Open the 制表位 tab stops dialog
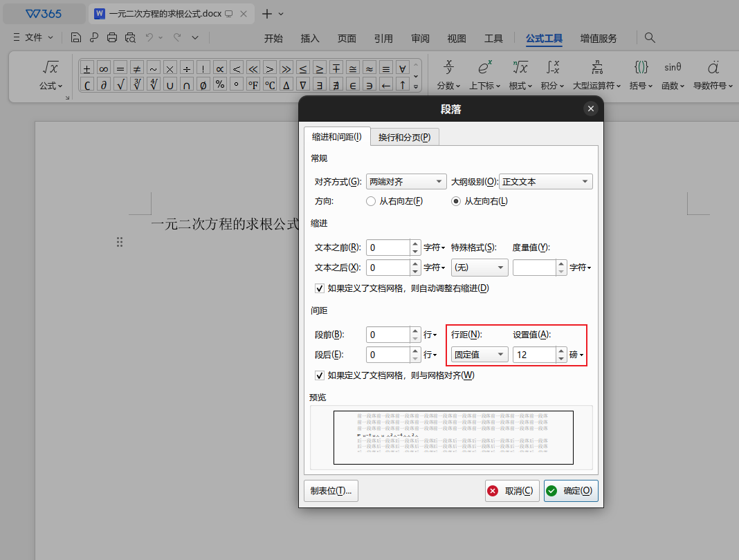 pos(331,490)
